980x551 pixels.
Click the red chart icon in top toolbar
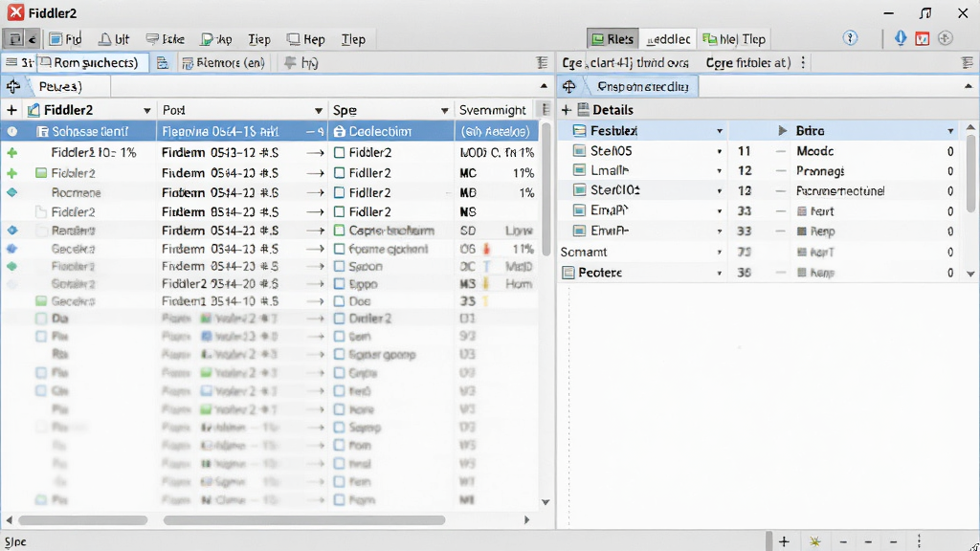[x=923, y=38]
